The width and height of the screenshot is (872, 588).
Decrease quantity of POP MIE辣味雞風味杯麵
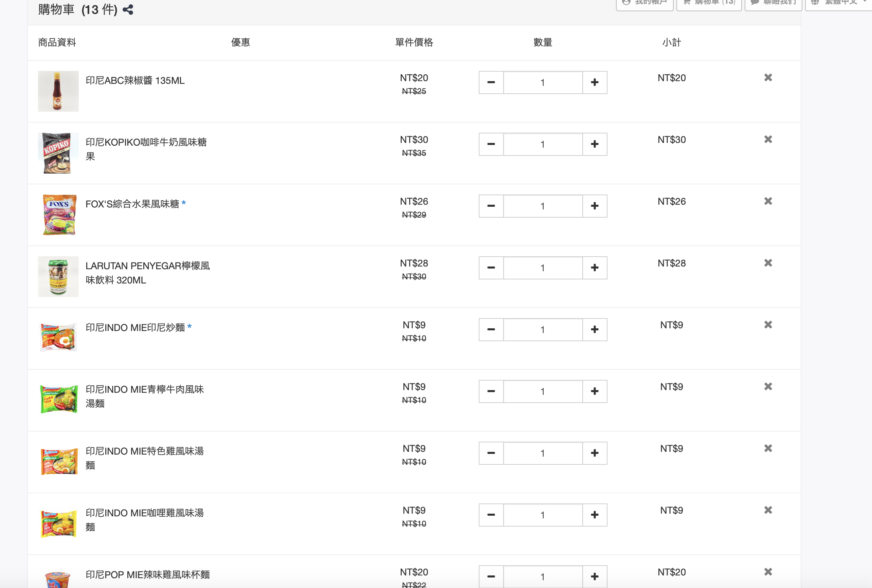pyautogui.click(x=491, y=577)
